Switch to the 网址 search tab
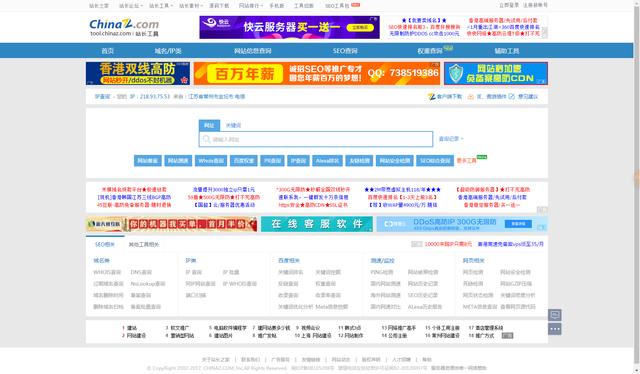640x374 pixels. [x=209, y=125]
